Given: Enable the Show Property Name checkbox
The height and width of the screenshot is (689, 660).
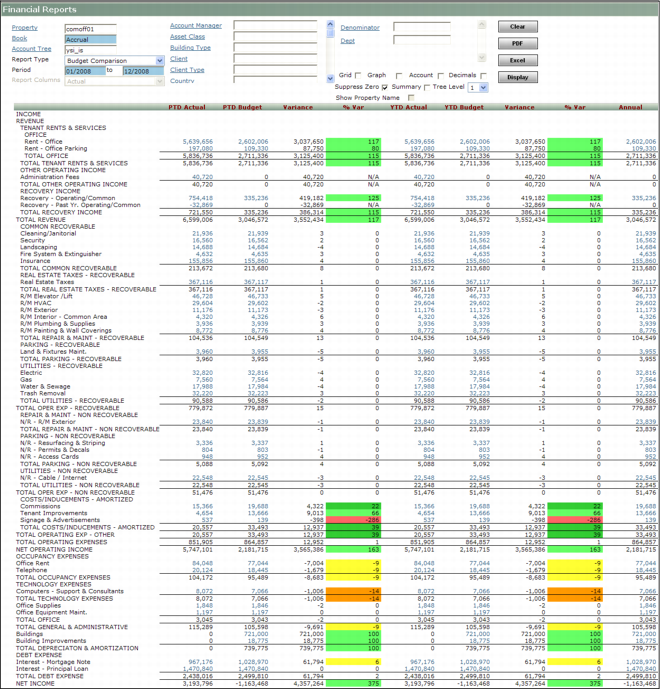Looking at the screenshot, I should point(411,98).
